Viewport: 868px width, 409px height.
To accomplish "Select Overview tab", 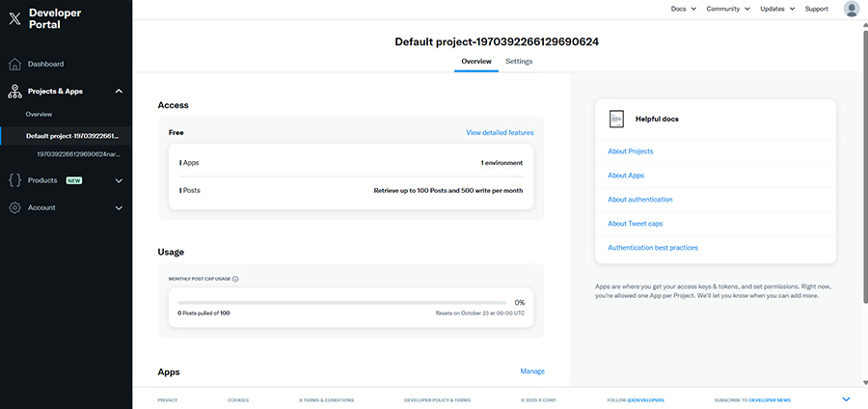I will [x=476, y=62].
